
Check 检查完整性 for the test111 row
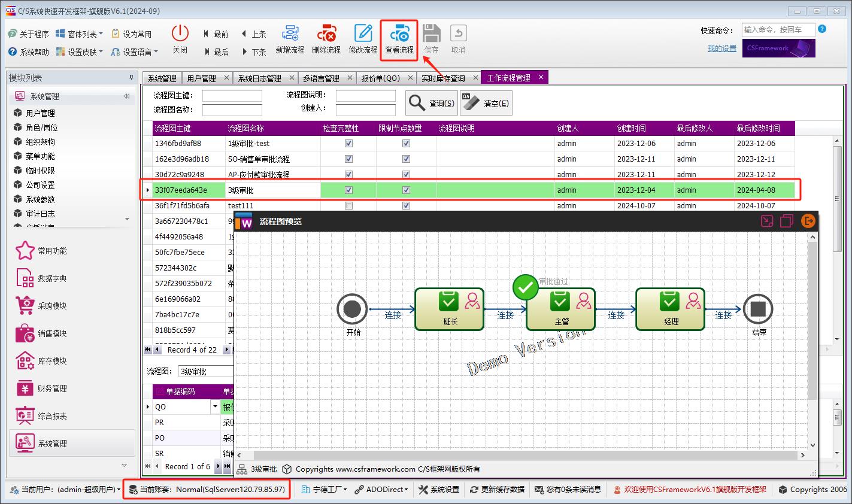[348, 205]
